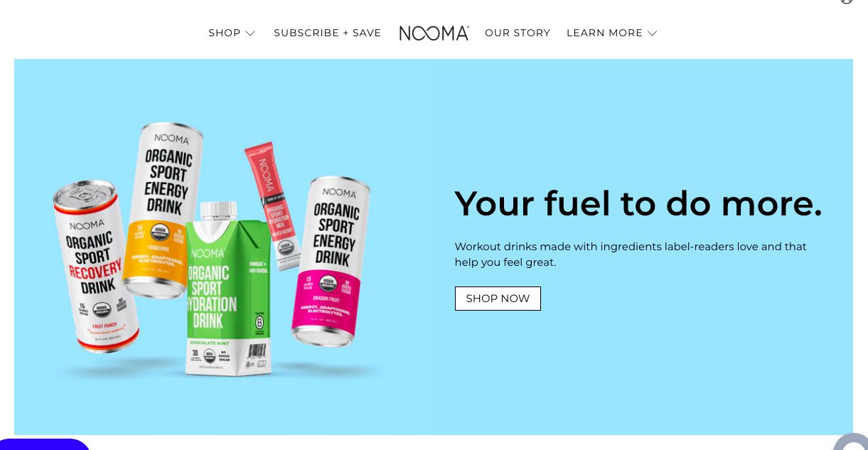Image resolution: width=868 pixels, height=450 pixels.
Task: Click the red hydration mix stick packet
Action: [x=274, y=206]
